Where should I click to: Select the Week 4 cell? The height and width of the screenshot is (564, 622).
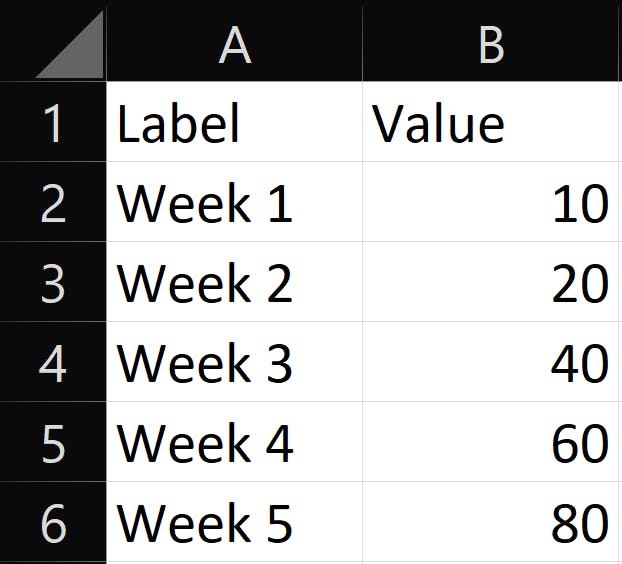(234, 443)
